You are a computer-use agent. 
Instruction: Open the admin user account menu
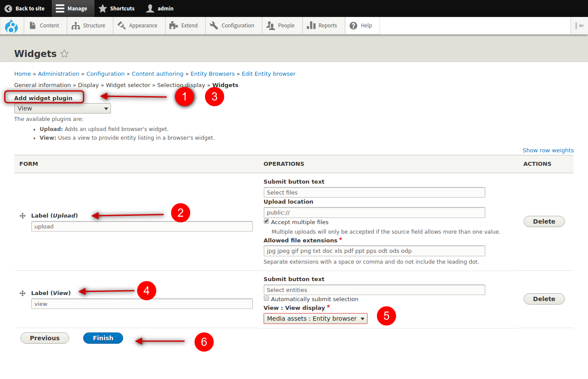(159, 8)
